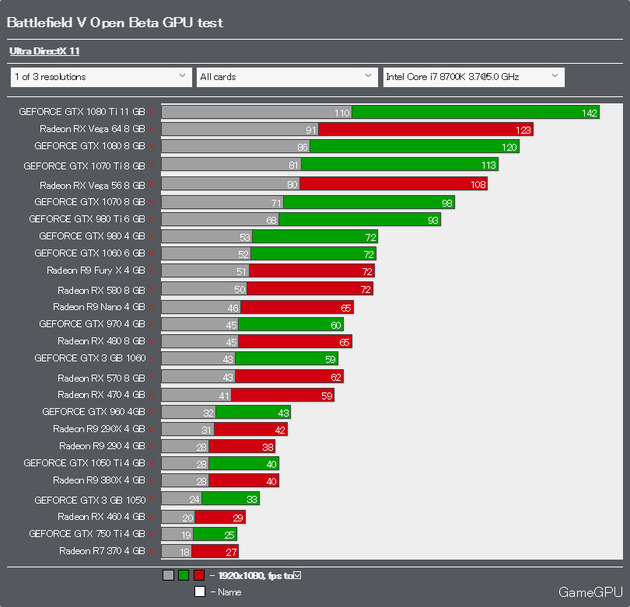This screenshot has height=607, width=630.
Task: Remove GEFORCE GTX 1080 Ti with red X
Action: pos(151,112)
